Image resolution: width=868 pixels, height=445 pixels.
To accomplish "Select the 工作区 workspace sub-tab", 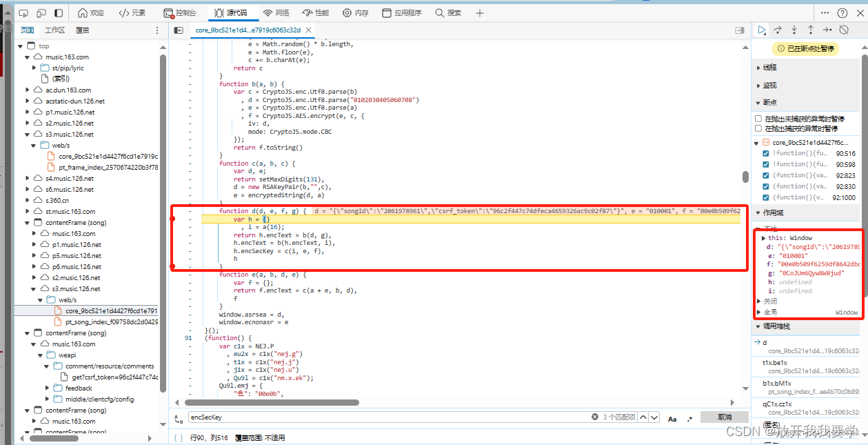I will [54, 30].
